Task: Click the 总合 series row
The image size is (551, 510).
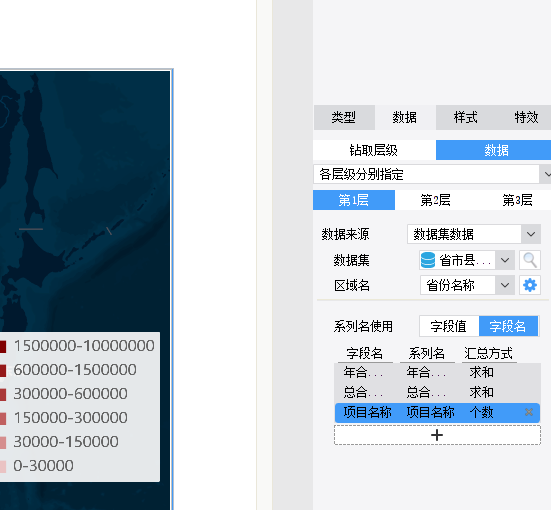Action: tap(437, 392)
